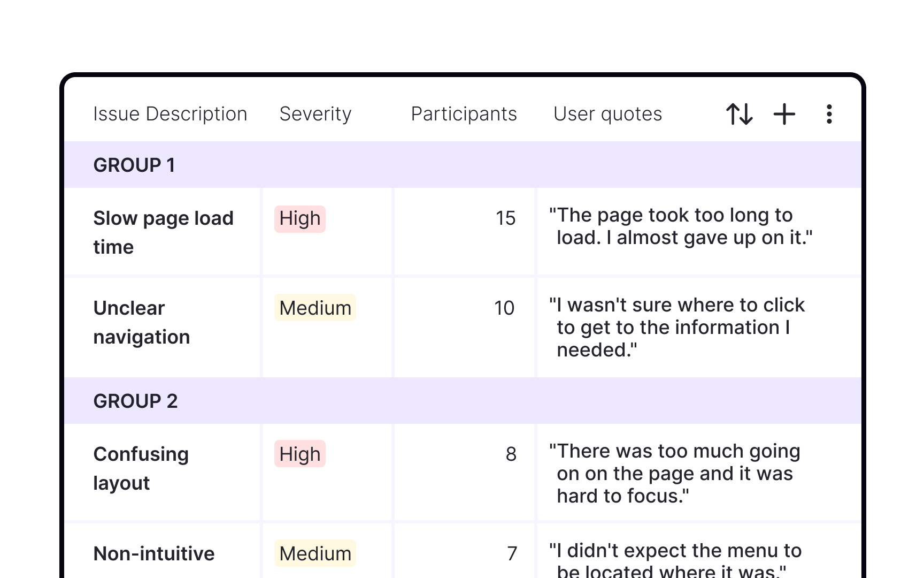Click the Severity column header
The height and width of the screenshot is (578, 924).
coord(315,114)
